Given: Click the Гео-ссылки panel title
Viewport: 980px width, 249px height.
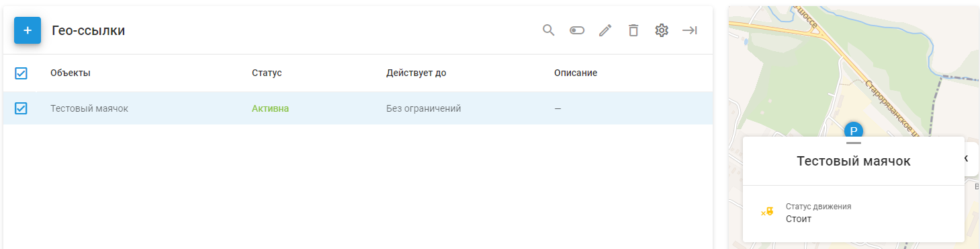Looking at the screenshot, I should coord(89,30).
